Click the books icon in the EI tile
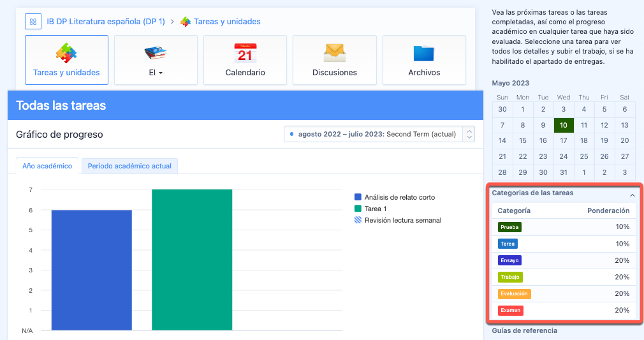 (155, 54)
